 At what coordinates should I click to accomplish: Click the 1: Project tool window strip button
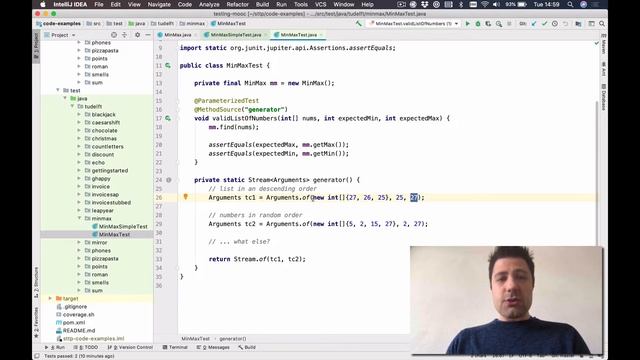coord(36,47)
